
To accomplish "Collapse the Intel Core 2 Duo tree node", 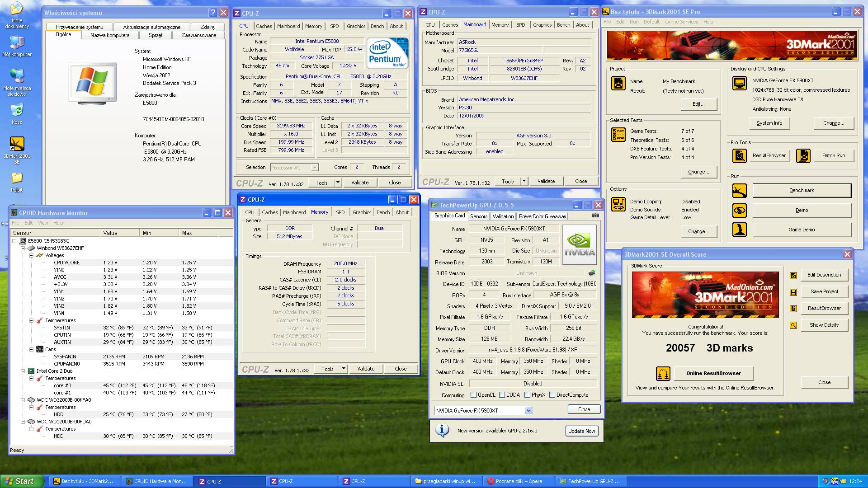I will click(23, 371).
